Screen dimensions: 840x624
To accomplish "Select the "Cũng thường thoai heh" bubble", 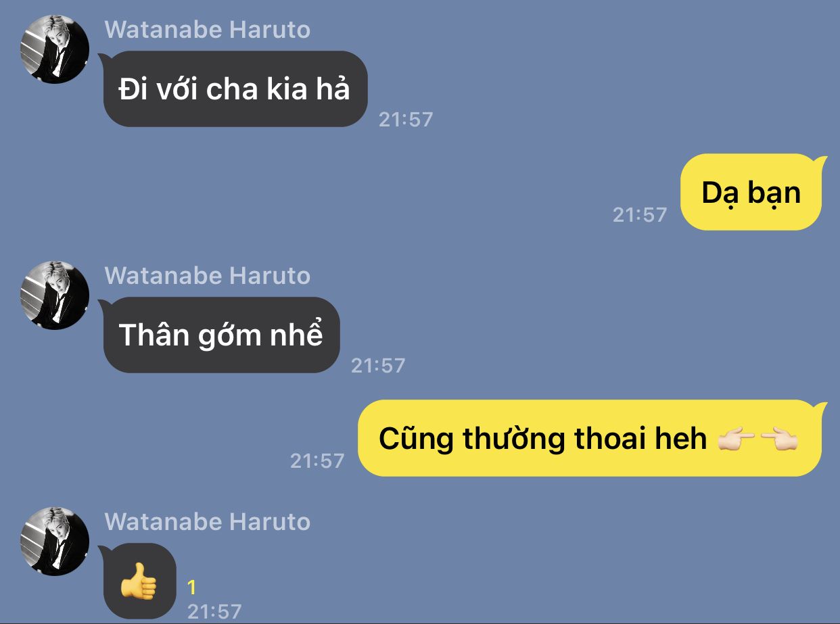I will coord(590,438).
